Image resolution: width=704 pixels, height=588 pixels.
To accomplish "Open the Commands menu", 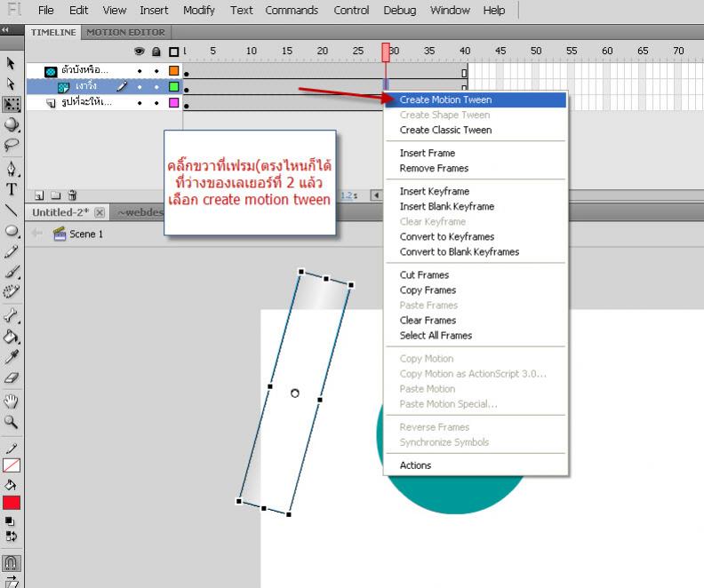I will (292, 10).
